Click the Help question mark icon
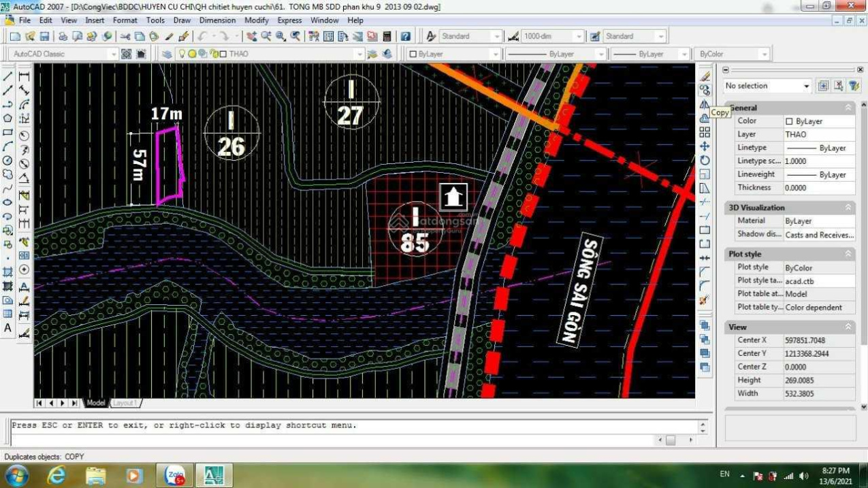The height and width of the screenshot is (488, 868). 406,37
